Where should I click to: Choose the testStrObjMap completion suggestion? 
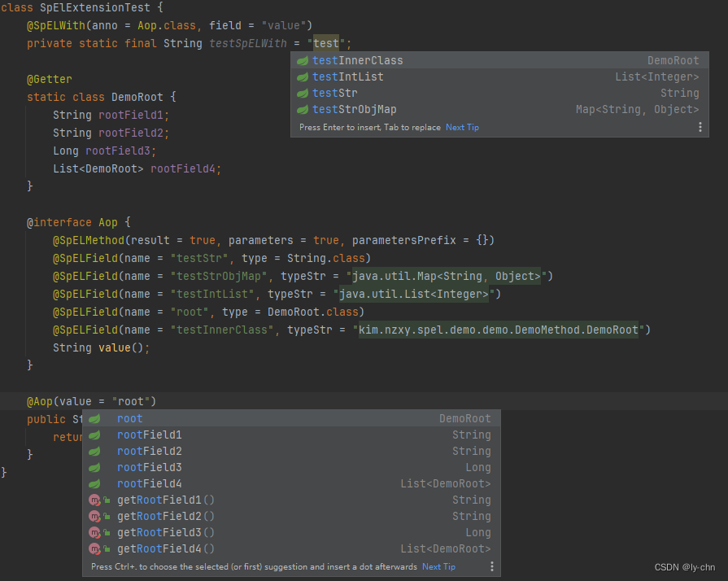tap(499, 109)
